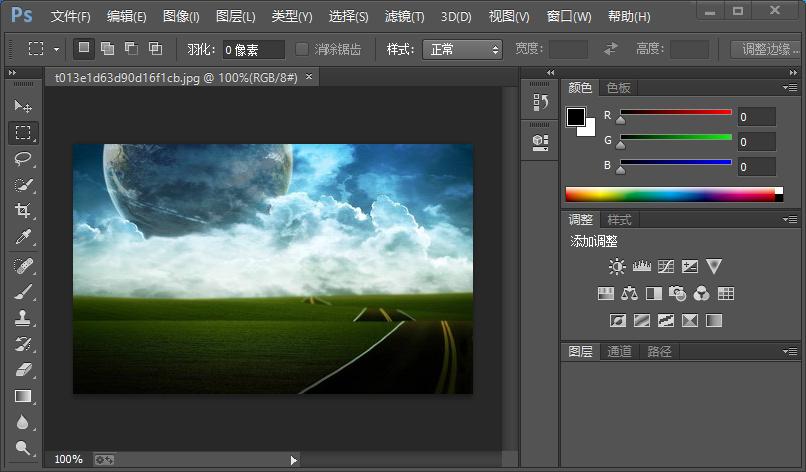Select the Gradient tool
Screen dimensions: 806x472
point(23,396)
